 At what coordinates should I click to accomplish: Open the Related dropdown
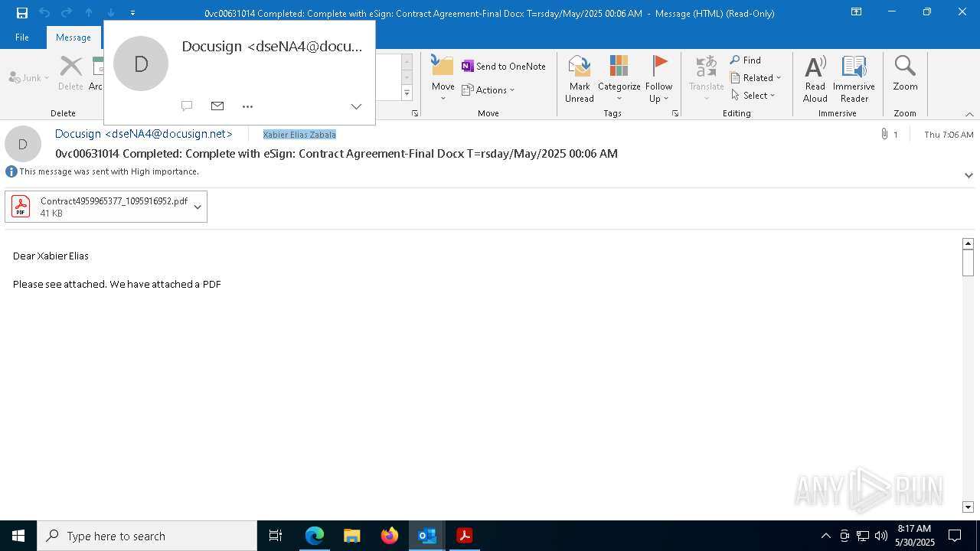pos(756,77)
